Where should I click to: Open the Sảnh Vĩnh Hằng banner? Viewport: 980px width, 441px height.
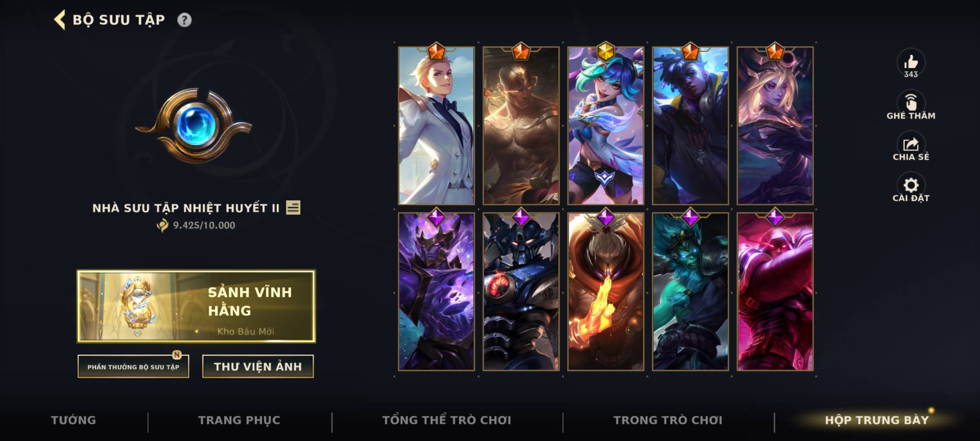[x=196, y=306]
